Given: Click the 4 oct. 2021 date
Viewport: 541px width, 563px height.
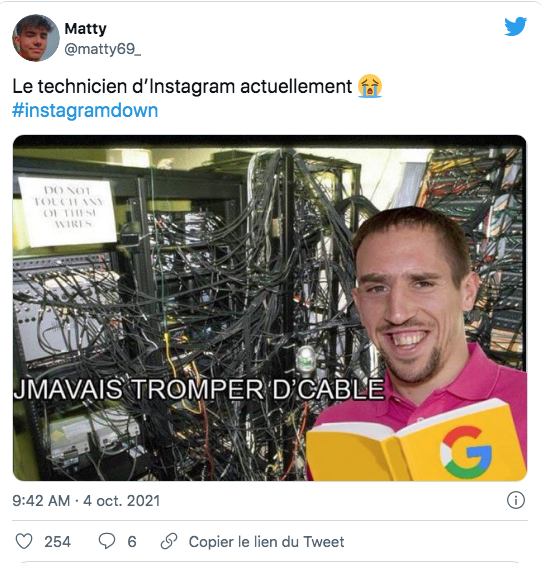Looking at the screenshot, I should [121, 501].
